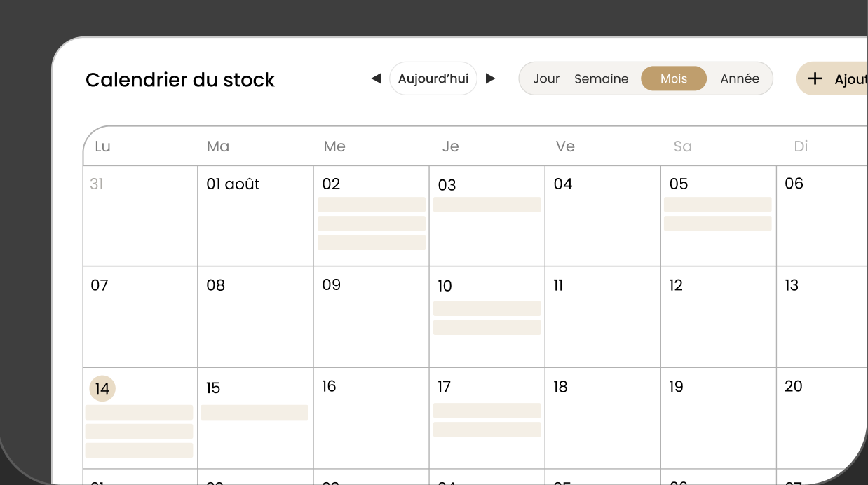Open second event bar on day 17
This screenshot has width=868, height=485.
tap(487, 430)
